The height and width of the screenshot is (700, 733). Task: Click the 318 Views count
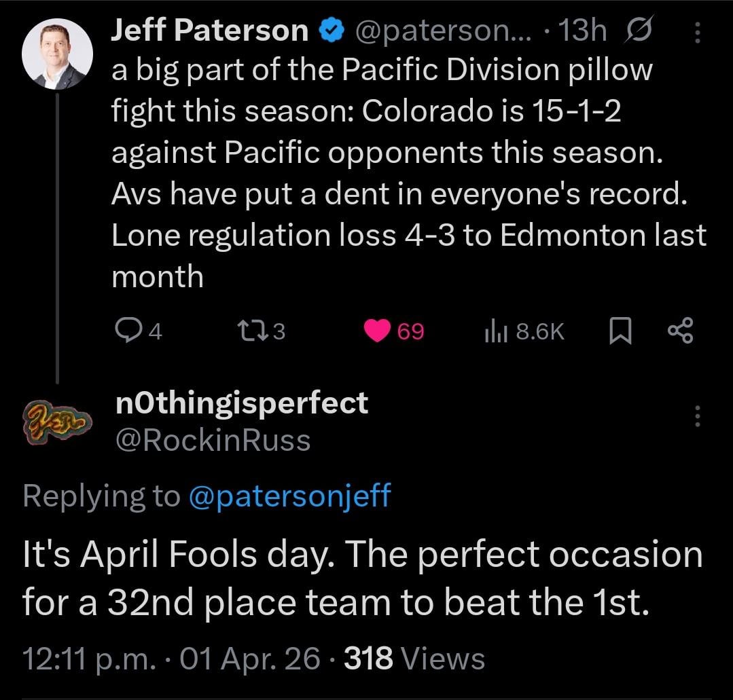click(414, 658)
